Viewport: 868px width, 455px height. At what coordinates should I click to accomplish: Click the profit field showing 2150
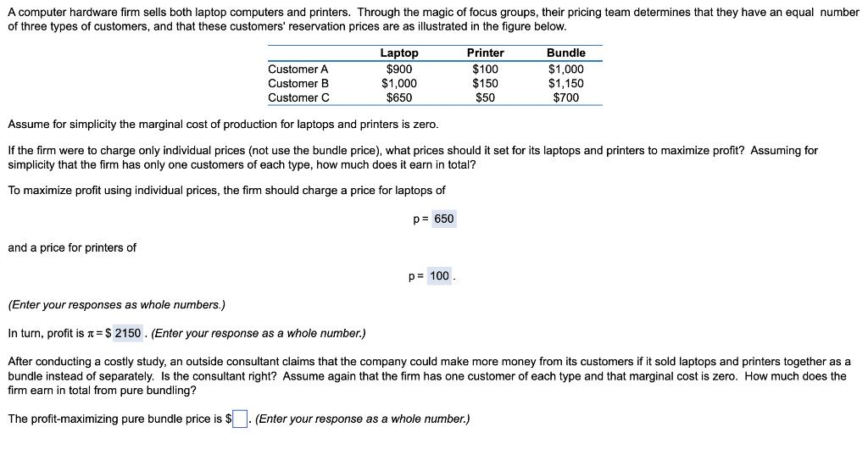pos(128,333)
